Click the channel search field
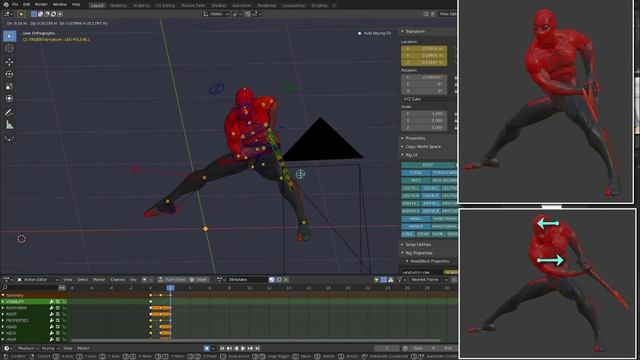The image size is (640, 360). (x=31, y=288)
